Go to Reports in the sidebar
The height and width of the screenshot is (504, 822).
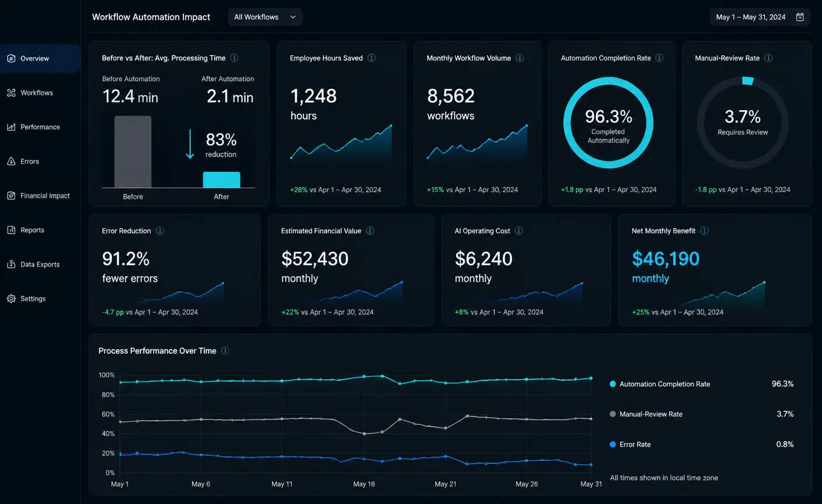coord(40,230)
